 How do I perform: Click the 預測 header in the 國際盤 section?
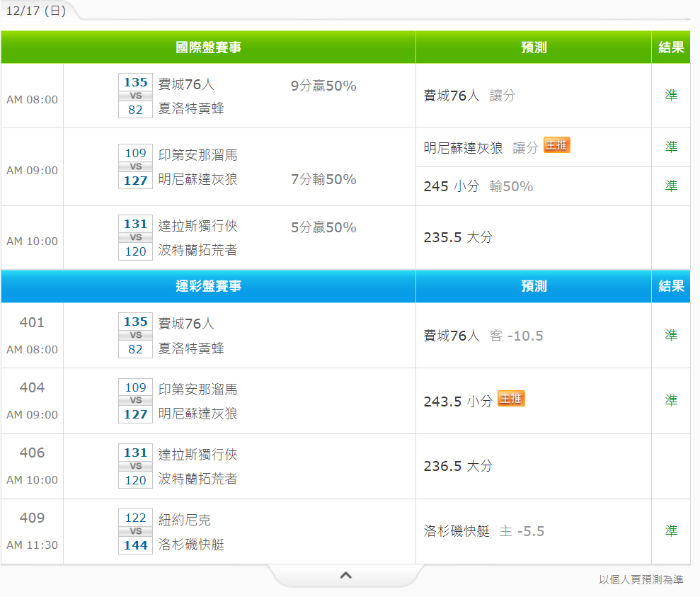[x=534, y=47]
